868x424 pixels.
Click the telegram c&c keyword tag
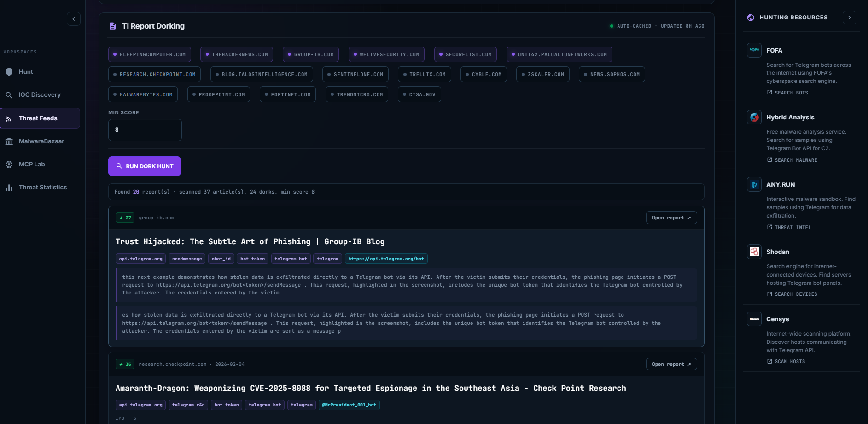(x=188, y=405)
